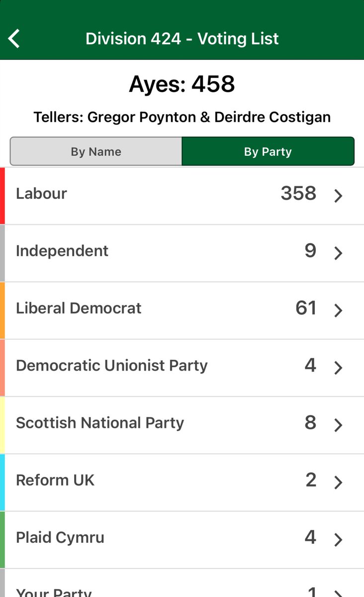Tap the Reform UK chevron arrow
The width and height of the screenshot is (364, 597).
tap(338, 482)
